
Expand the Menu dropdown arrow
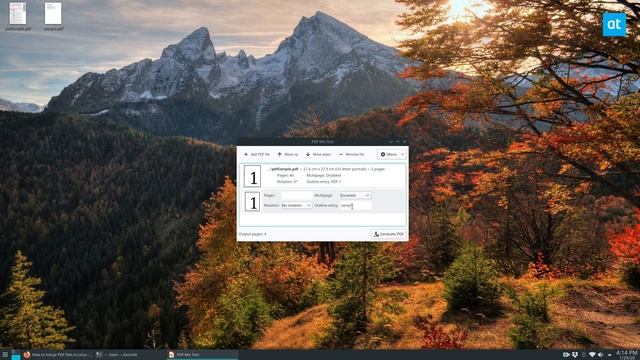402,154
